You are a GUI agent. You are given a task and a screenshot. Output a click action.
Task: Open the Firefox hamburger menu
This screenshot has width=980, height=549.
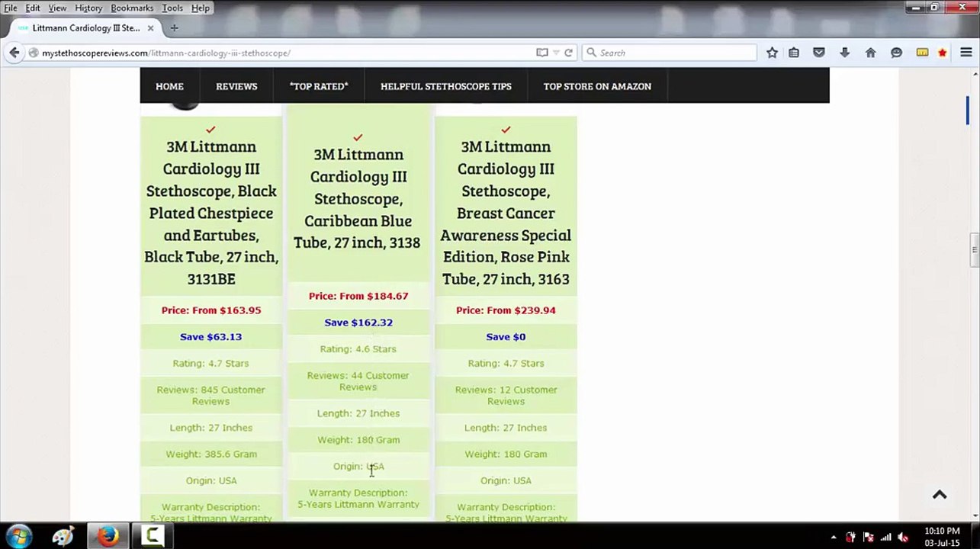966,53
